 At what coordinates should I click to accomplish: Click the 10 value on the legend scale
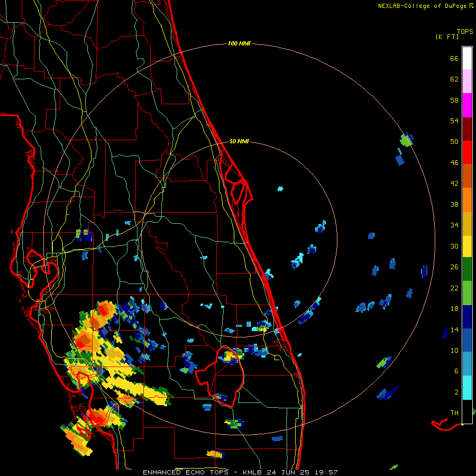454,351
